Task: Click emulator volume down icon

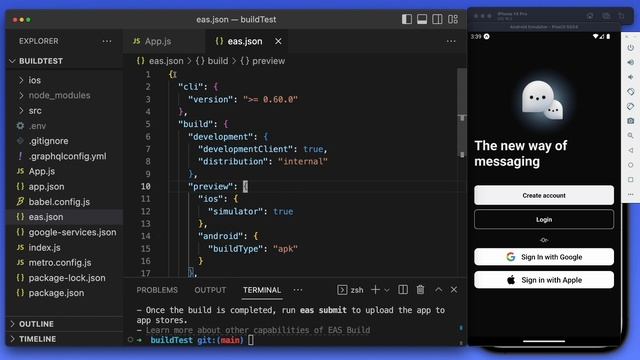Action: click(x=631, y=77)
